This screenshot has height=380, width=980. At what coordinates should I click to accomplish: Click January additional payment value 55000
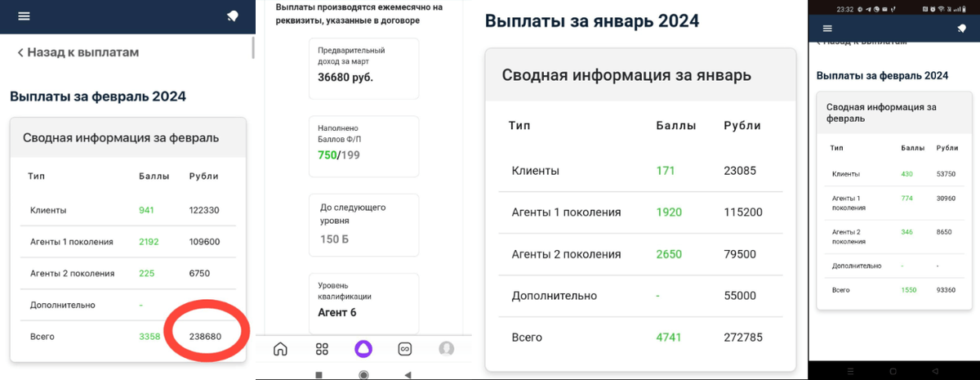(740, 296)
